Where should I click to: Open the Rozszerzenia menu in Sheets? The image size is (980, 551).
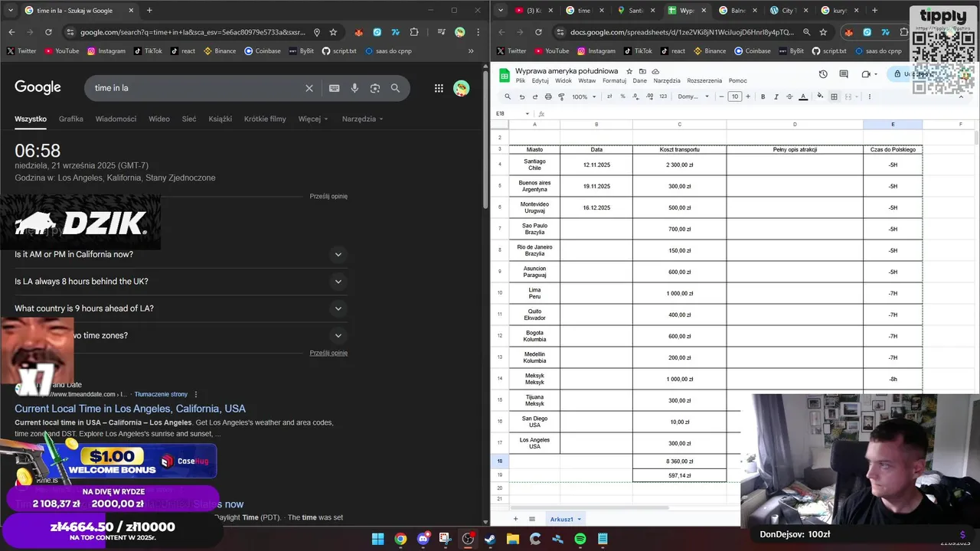[x=704, y=80]
